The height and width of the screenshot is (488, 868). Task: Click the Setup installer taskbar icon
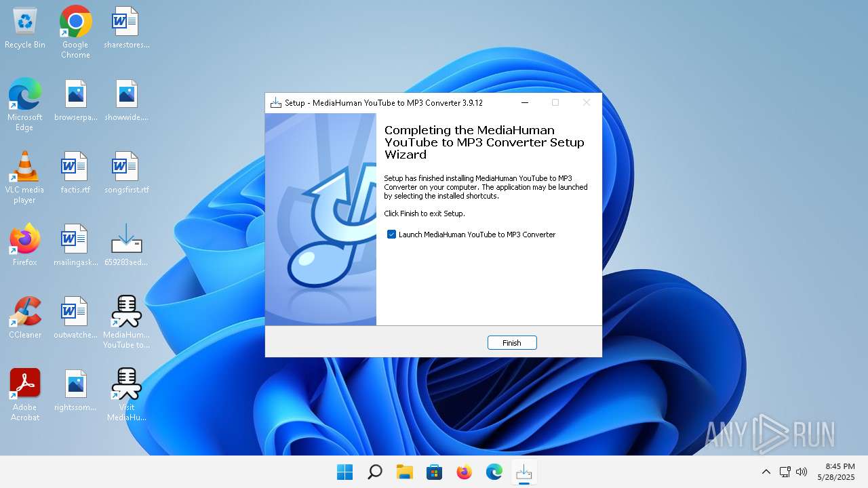[x=524, y=472]
